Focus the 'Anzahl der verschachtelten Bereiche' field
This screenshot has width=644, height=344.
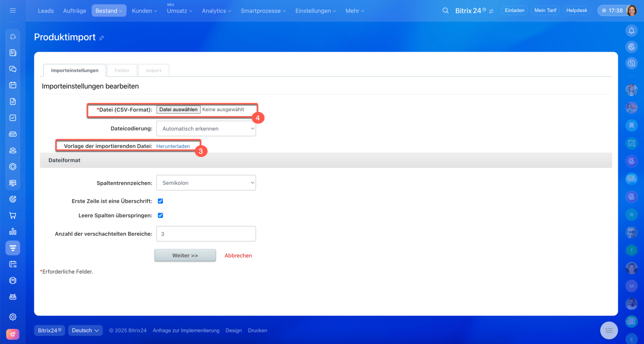click(x=206, y=234)
